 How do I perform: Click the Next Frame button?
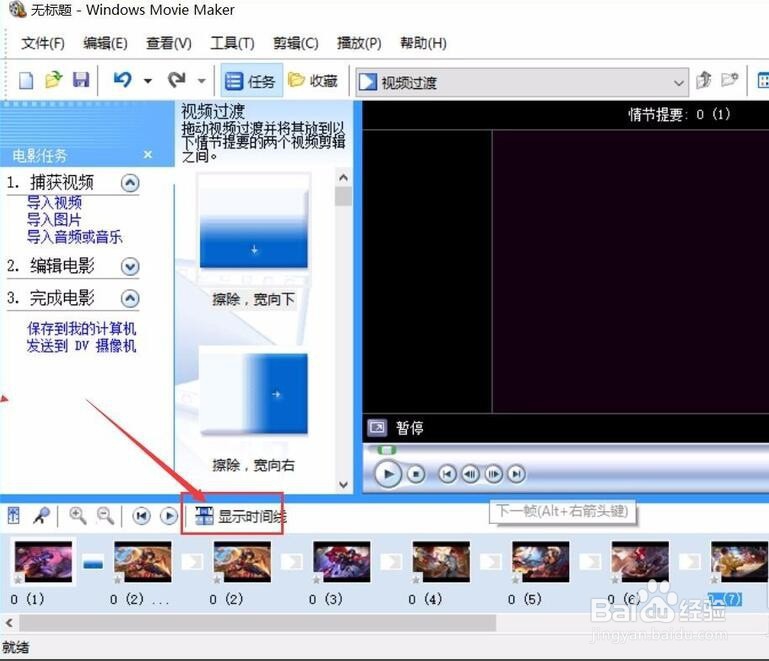pyautogui.click(x=493, y=474)
